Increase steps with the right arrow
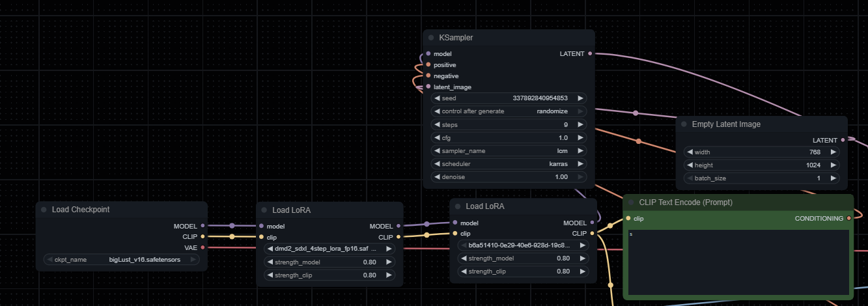868x306 pixels. click(x=580, y=124)
